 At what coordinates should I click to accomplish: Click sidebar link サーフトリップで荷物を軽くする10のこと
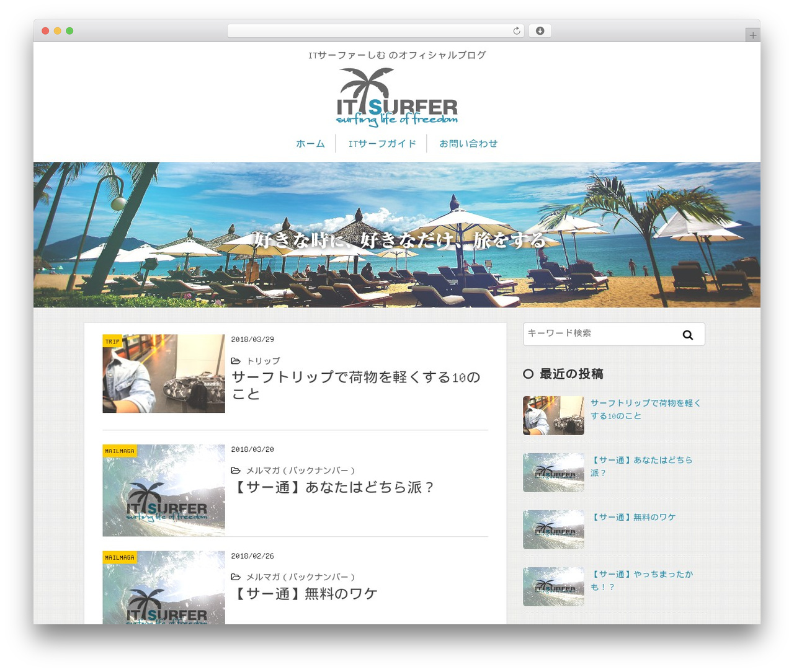tap(645, 409)
